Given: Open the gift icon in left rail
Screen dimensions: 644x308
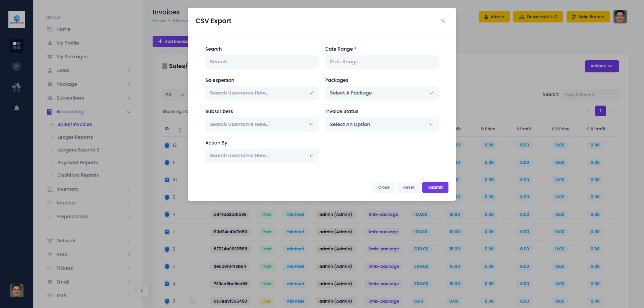Looking at the screenshot, I should click(x=16, y=87).
